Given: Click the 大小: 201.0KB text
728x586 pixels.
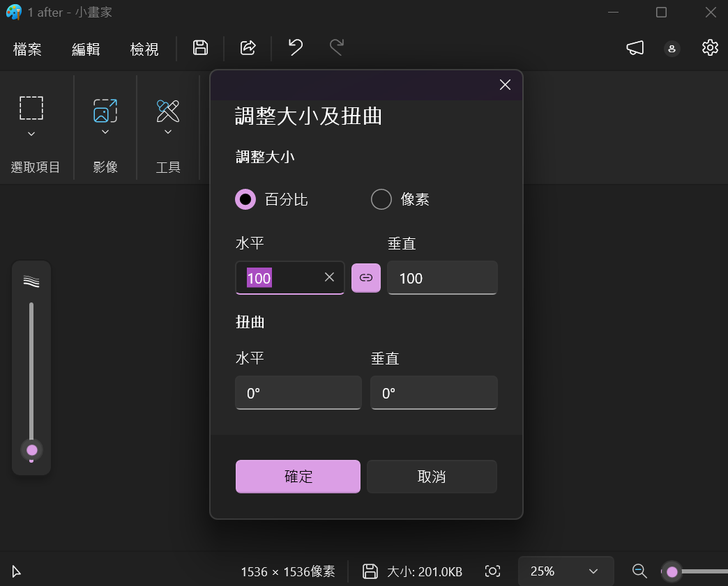Looking at the screenshot, I should click(x=425, y=571).
